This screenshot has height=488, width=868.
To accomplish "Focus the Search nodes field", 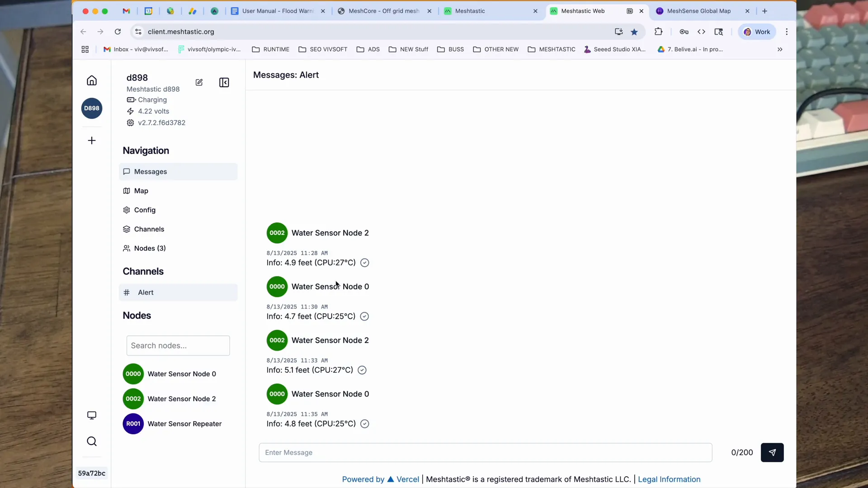I will tap(178, 346).
